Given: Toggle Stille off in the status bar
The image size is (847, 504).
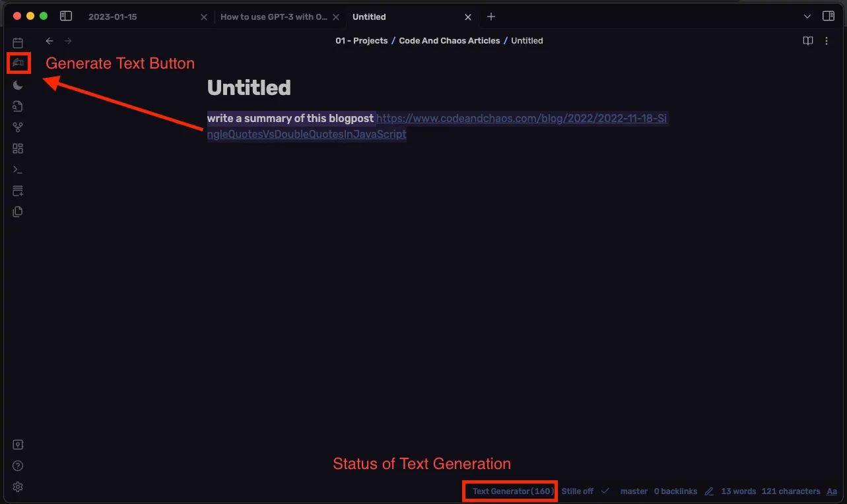Looking at the screenshot, I should pyautogui.click(x=577, y=491).
